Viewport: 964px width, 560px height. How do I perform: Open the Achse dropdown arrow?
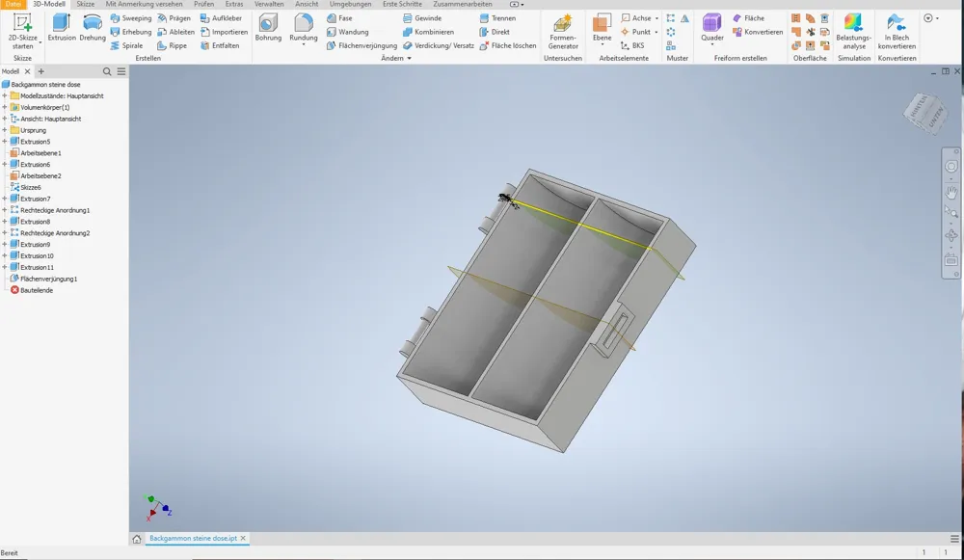tap(656, 18)
